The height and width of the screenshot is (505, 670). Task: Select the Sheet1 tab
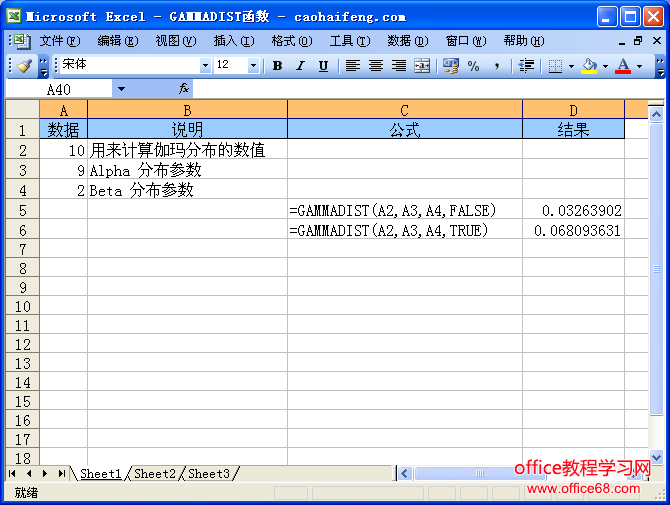(101, 474)
